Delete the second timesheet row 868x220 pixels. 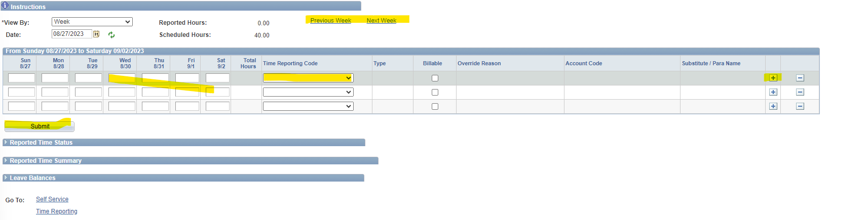point(800,92)
